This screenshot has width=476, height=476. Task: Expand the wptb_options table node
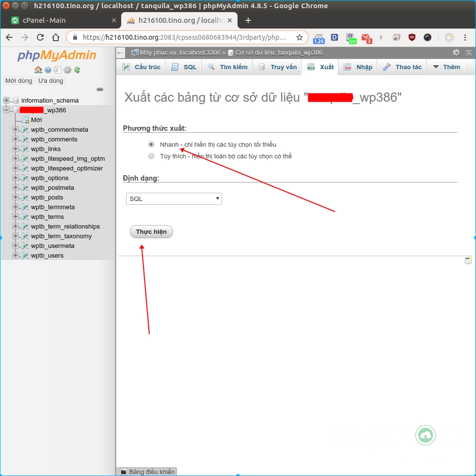[x=15, y=178]
